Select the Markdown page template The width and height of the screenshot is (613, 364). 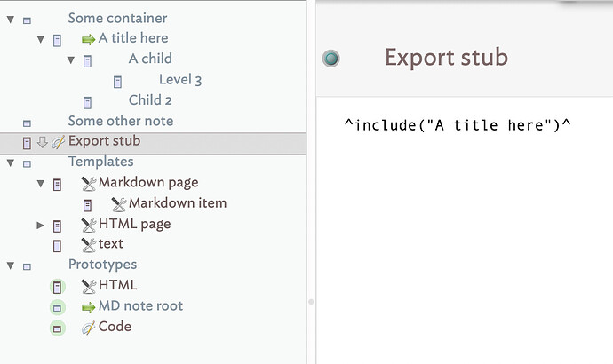148,182
